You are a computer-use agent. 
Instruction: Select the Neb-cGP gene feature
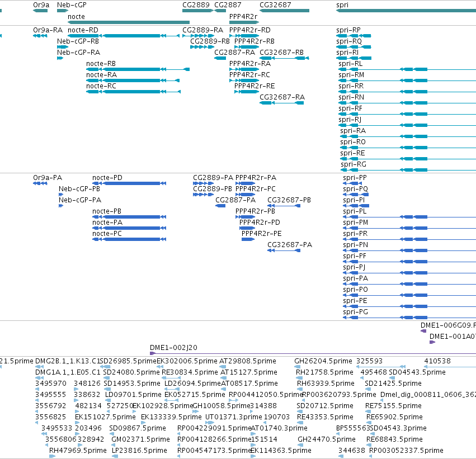click(63, 11)
